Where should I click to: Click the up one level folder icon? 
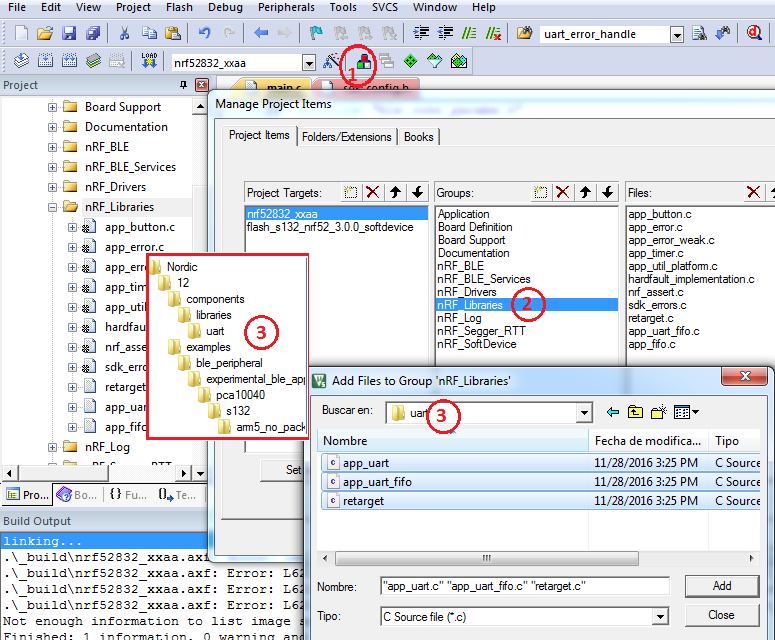click(x=635, y=412)
